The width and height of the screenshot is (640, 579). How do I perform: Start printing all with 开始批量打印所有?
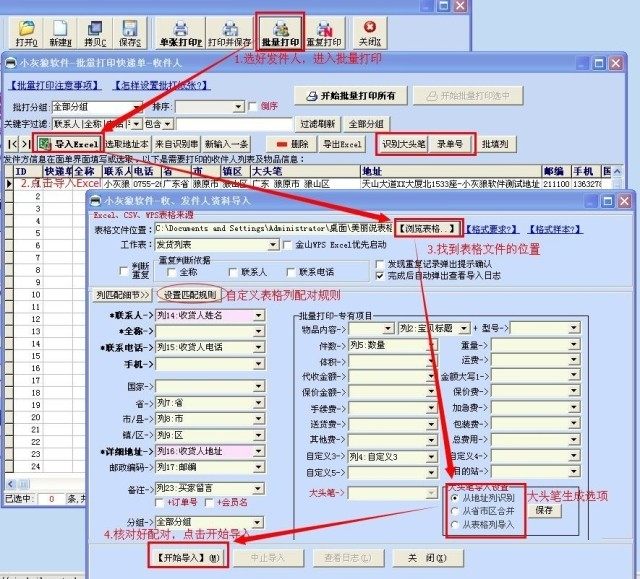coord(351,96)
